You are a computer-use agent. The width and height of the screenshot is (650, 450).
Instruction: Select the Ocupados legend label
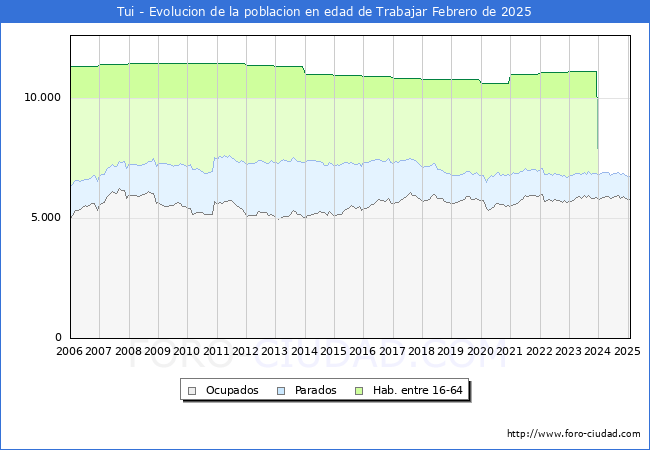[x=232, y=390]
